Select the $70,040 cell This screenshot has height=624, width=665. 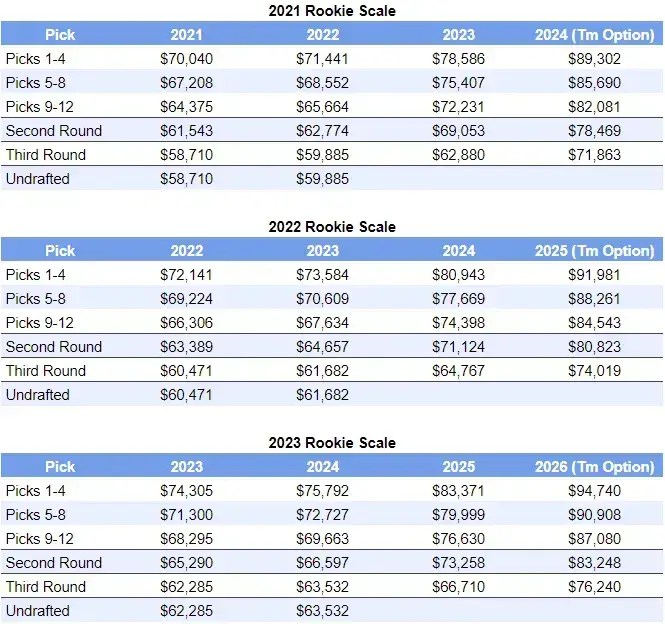coord(186,59)
